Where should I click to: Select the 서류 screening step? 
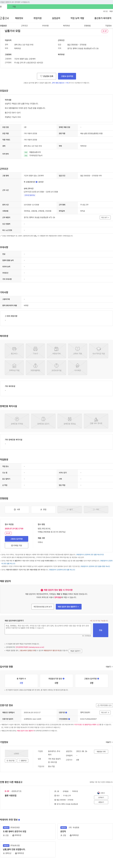(17, 509)
